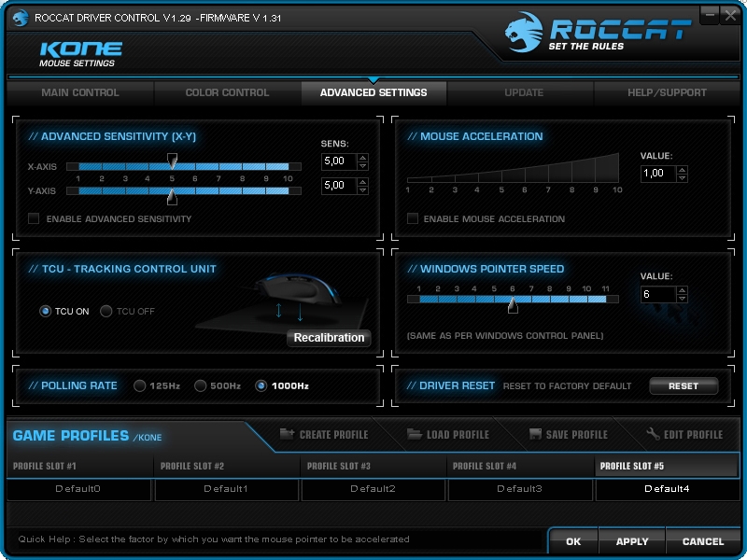
Task: Decrease Y-axis sensitivity with down arrow
Action: 363,190
